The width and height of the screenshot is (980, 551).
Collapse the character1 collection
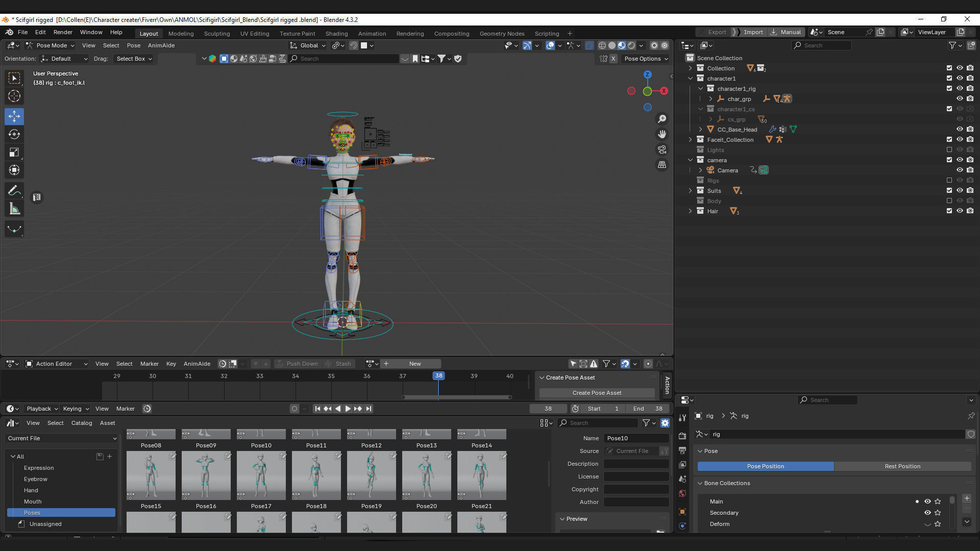click(690, 78)
